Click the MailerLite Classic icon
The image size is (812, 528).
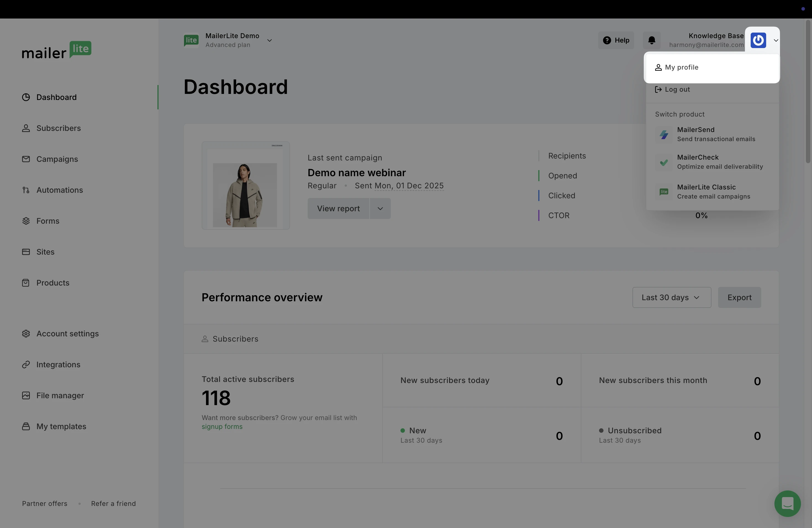click(x=664, y=192)
